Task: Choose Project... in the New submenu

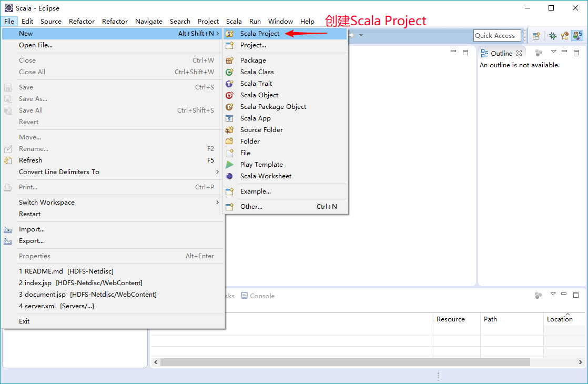Action: (x=286, y=45)
